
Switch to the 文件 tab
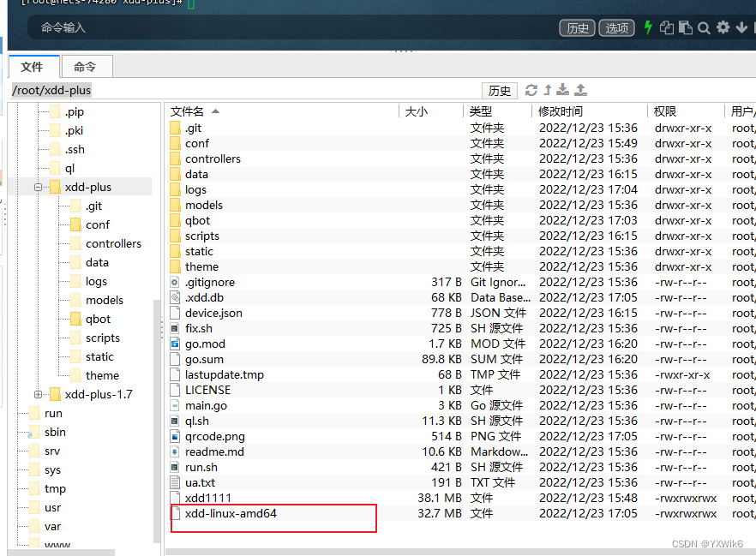pyautogui.click(x=34, y=67)
